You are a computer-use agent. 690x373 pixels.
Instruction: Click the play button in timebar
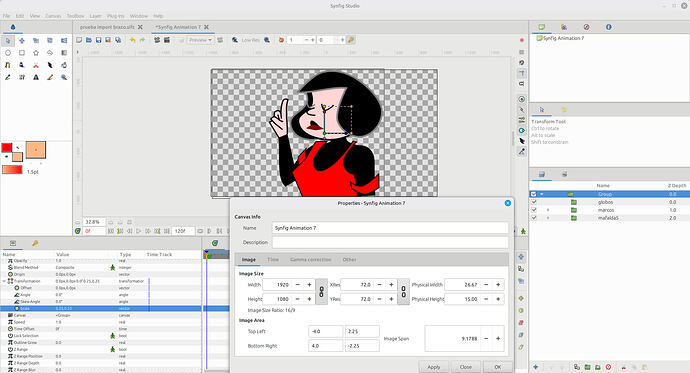click(139, 231)
